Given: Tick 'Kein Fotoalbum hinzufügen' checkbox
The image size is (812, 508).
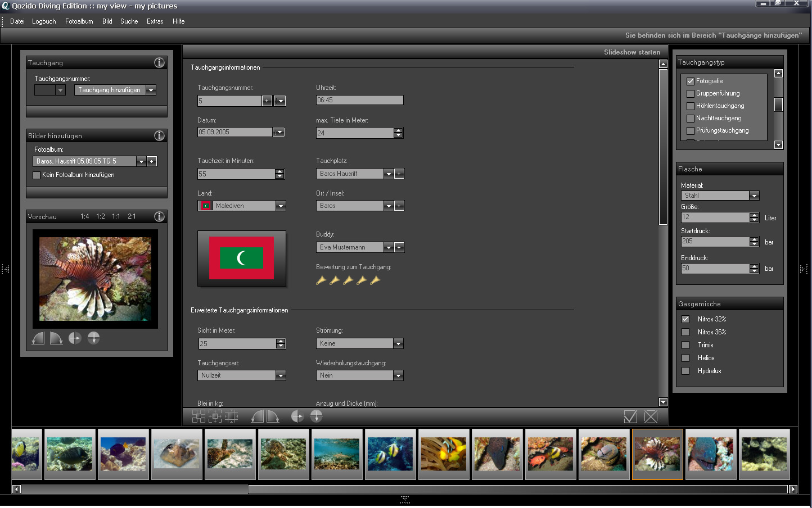Looking at the screenshot, I should 37,175.
